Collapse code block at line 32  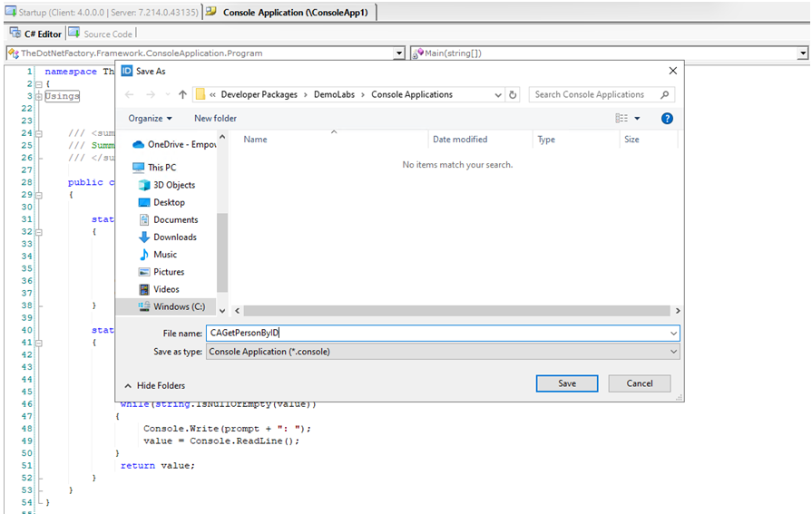click(39, 232)
